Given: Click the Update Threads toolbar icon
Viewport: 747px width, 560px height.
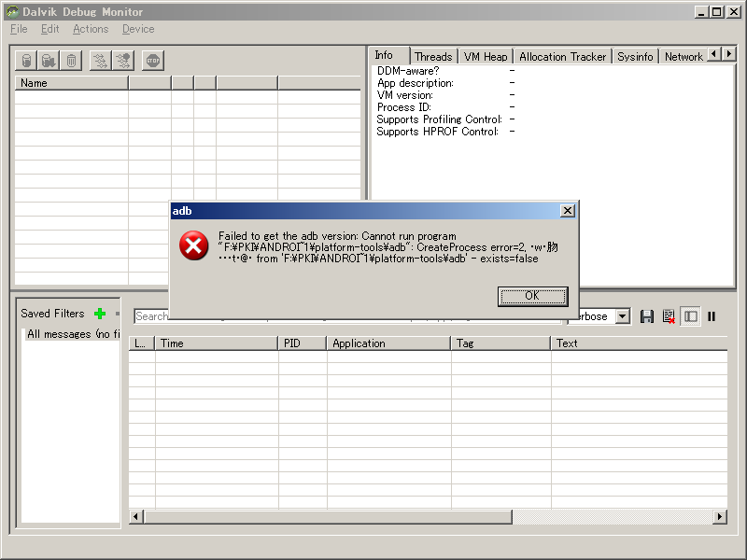Looking at the screenshot, I should 101,61.
